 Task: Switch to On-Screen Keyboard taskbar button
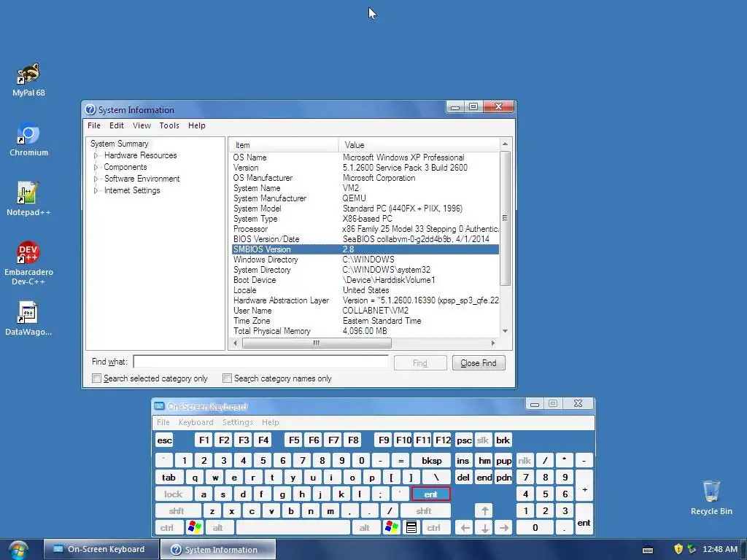(x=101, y=549)
